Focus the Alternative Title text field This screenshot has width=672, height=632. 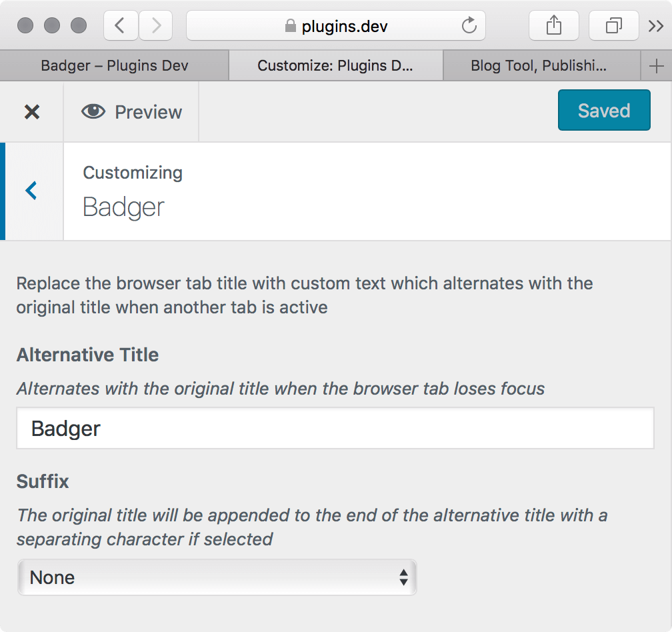point(335,428)
